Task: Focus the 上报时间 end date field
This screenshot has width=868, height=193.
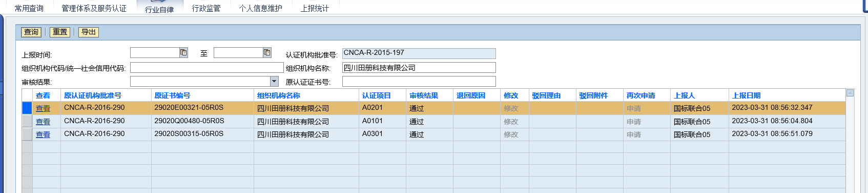Action: (x=238, y=52)
